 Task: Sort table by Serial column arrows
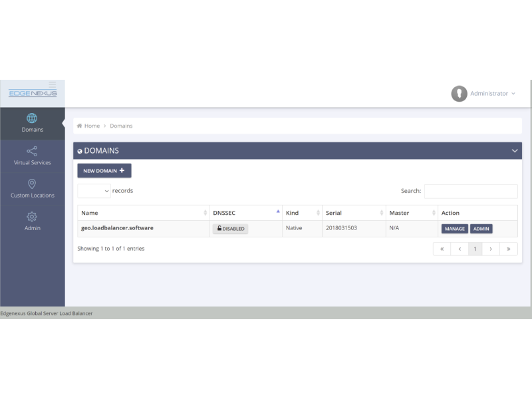381,213
